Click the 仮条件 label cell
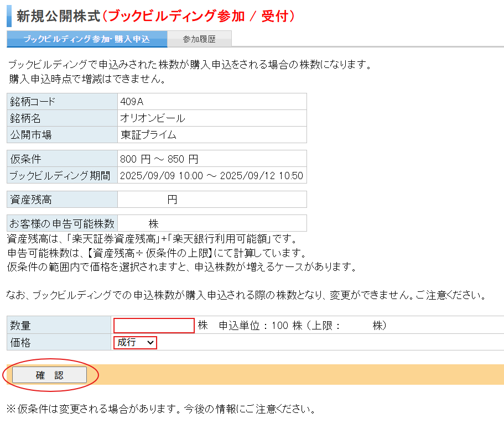This screenshot has width=504, height=424. click(62, 159)
